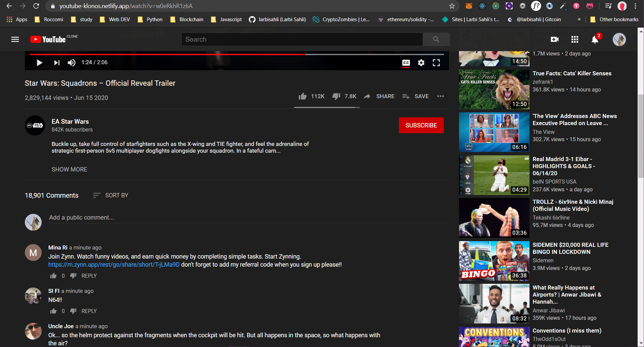Open True Facts Cats' Killer Senses thumbnail
The width and height of the screenshot is (644, 347).
pyautogui.click(x=494, y=89)
